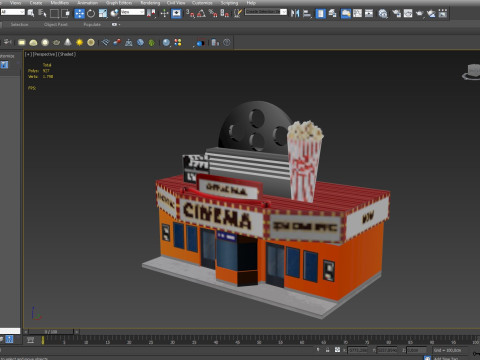The height and width of the screenshot is (360, 480).
Task: Open the Shaded viewport shading menu
Action: point(66,54)
